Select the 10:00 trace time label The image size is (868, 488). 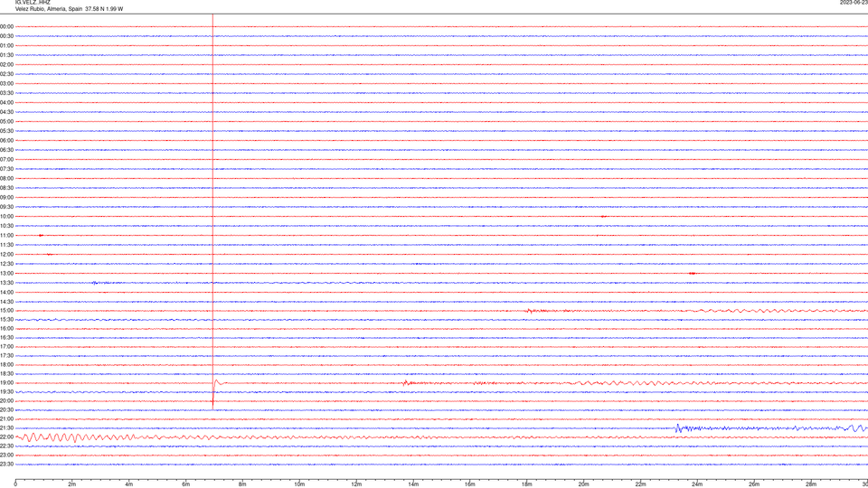click(x=6, y=216)
